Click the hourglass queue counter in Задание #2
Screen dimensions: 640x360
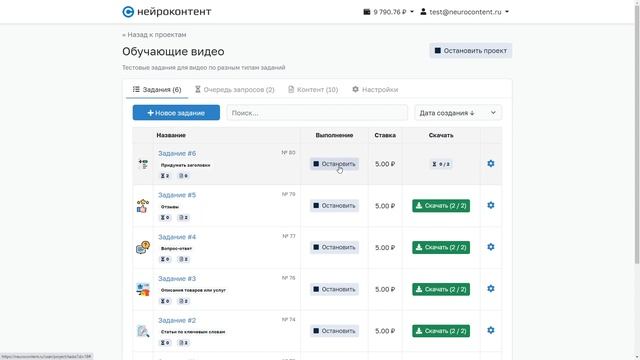[165, 343]
